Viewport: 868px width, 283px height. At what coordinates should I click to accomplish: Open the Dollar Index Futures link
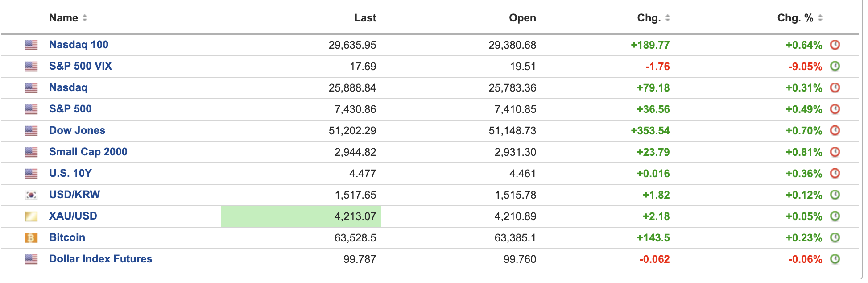pos(101,259)
